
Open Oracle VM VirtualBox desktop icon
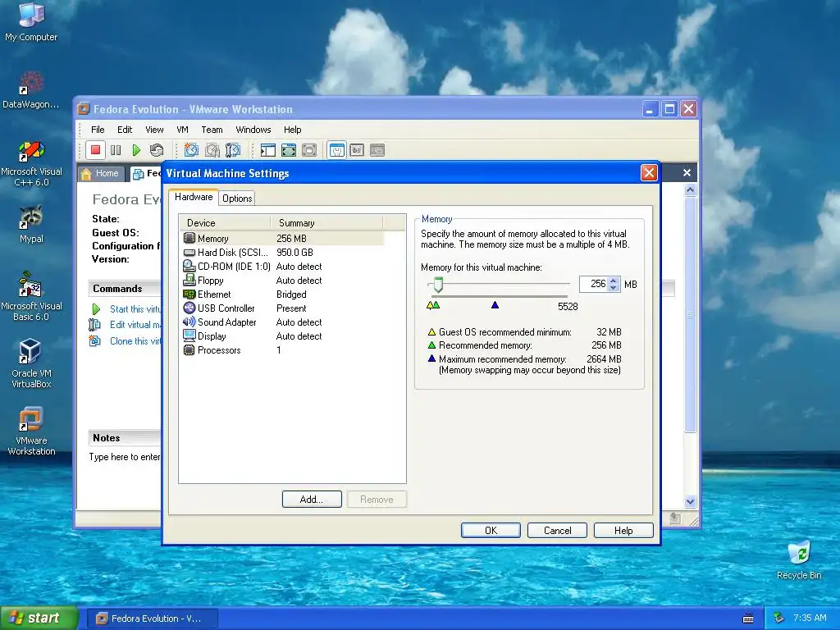pyautogui.click(x=31, y=363)
